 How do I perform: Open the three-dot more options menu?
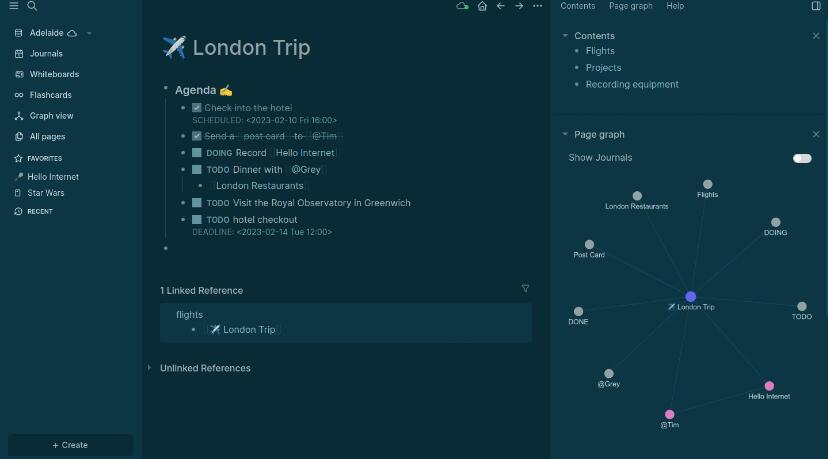pos(538,6)
